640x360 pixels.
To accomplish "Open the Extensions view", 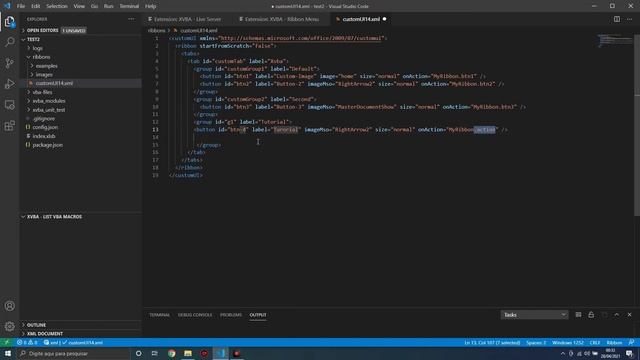I will coord(9,125).
